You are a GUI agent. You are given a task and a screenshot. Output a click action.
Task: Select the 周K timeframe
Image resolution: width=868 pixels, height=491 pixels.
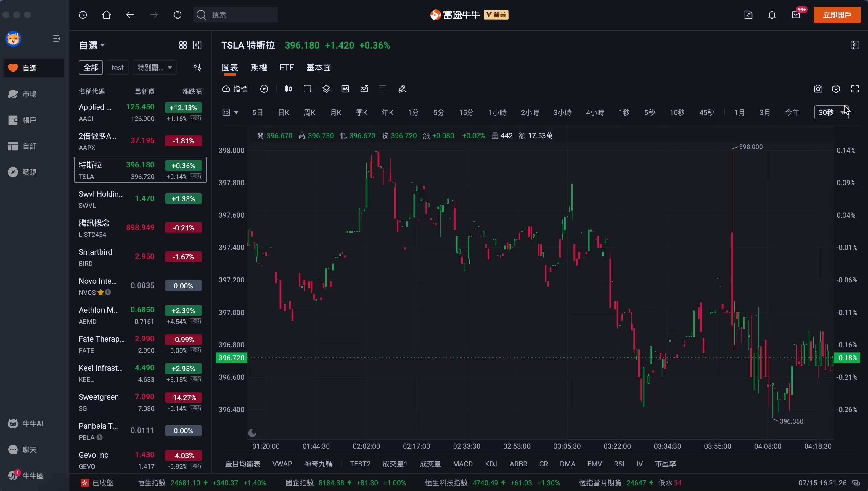click(309, 113)
